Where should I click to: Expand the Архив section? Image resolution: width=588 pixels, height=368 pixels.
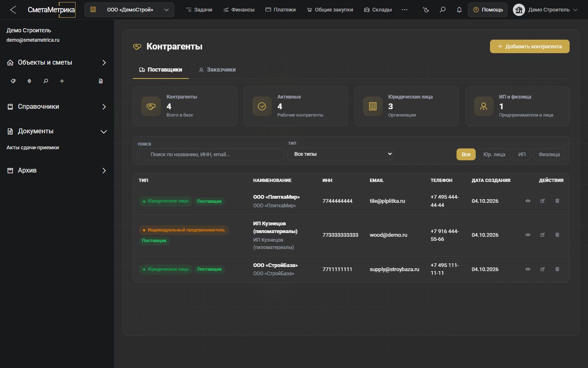pyautogui.click(x=57, y=171)
